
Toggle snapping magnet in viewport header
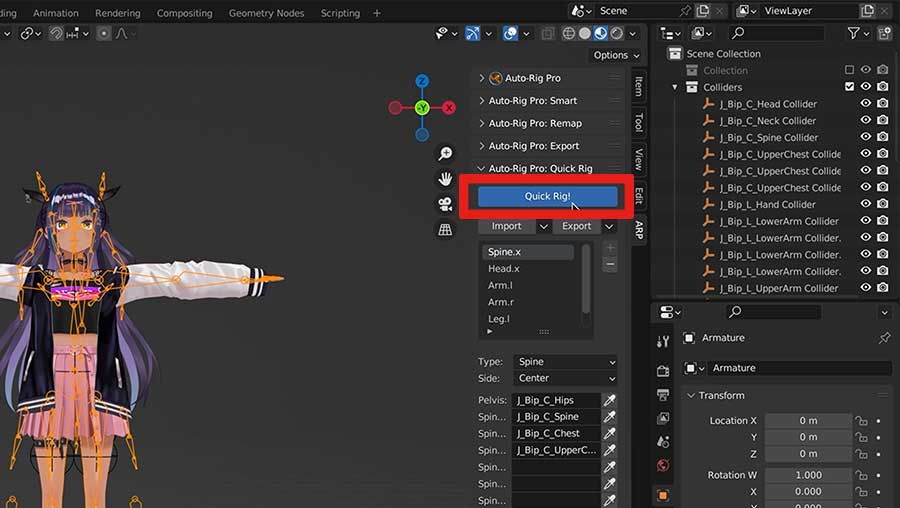[x=56, y=34]
